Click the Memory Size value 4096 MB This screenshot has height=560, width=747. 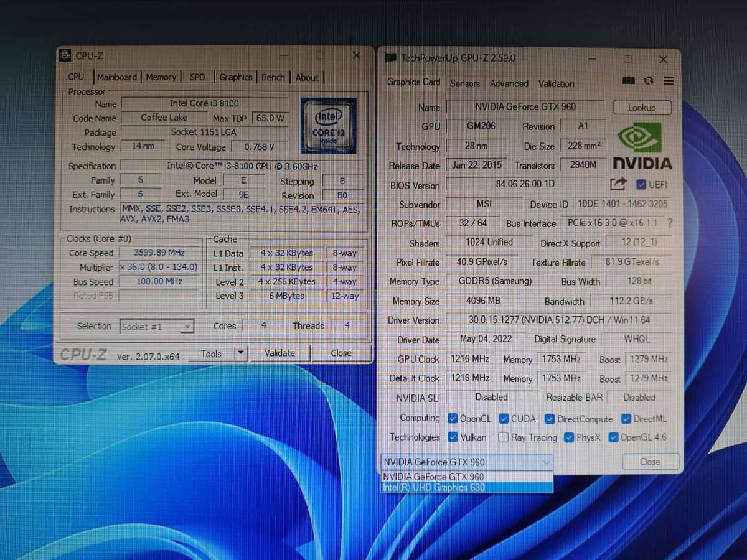click(x=483, y=301)
